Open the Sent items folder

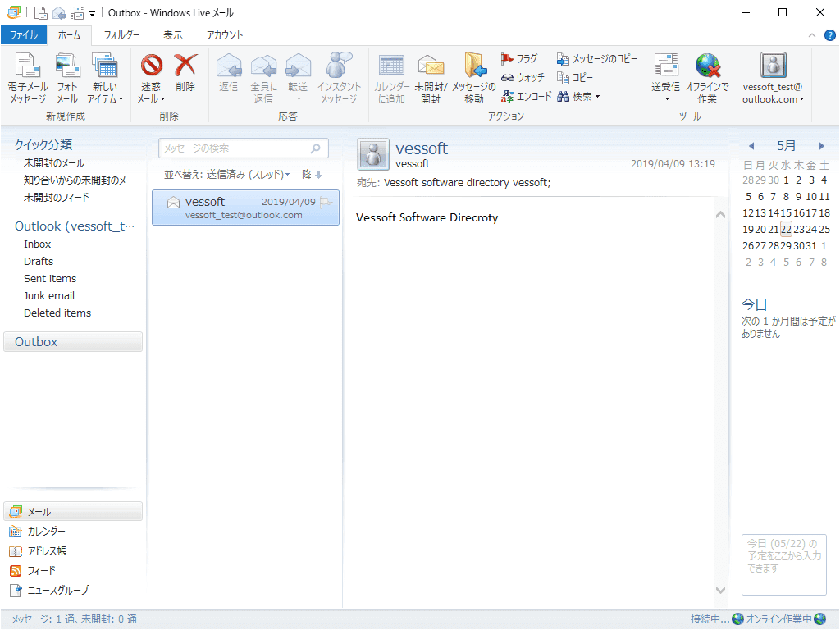pos(50,279)
